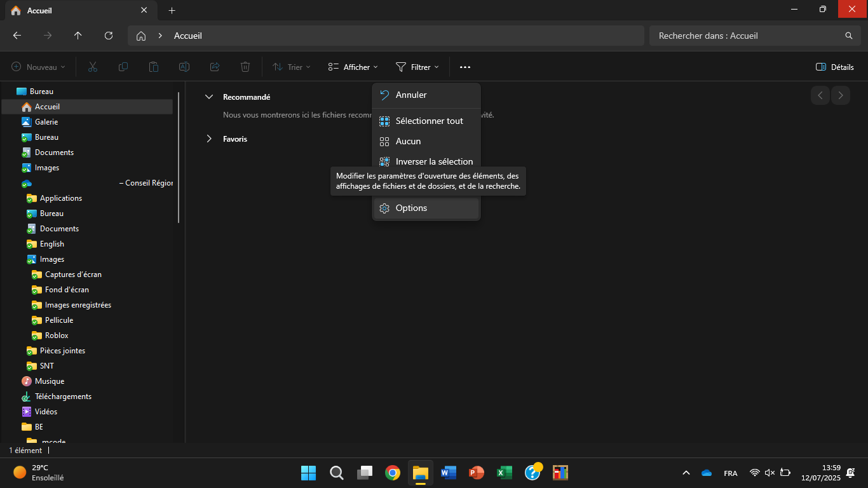Launch Excel from the taskbar
This screenshot has height=488, width=868.
[504, 473]
